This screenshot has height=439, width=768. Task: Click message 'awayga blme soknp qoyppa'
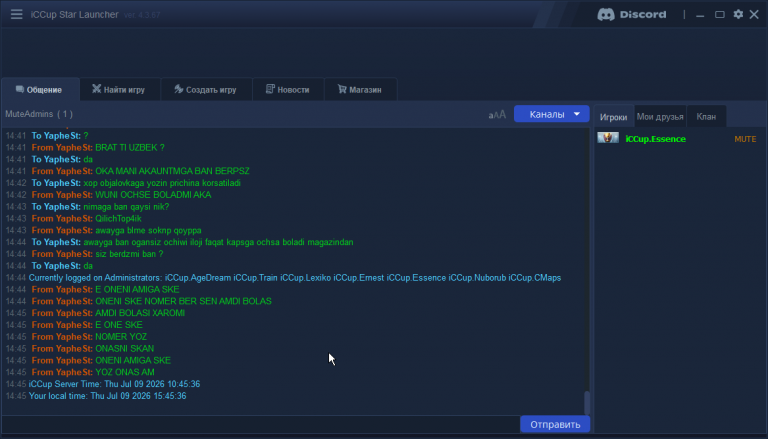click(148, 230)
